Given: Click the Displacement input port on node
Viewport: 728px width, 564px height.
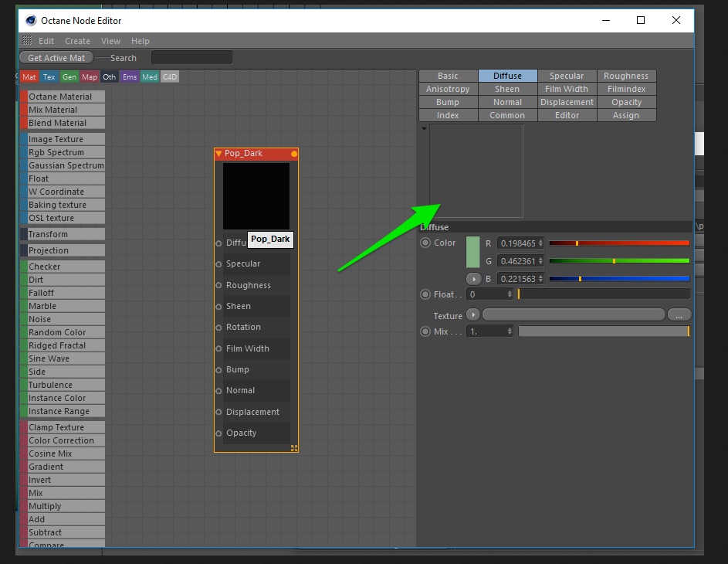Looking at the screenshot, I should click(218, 412).
